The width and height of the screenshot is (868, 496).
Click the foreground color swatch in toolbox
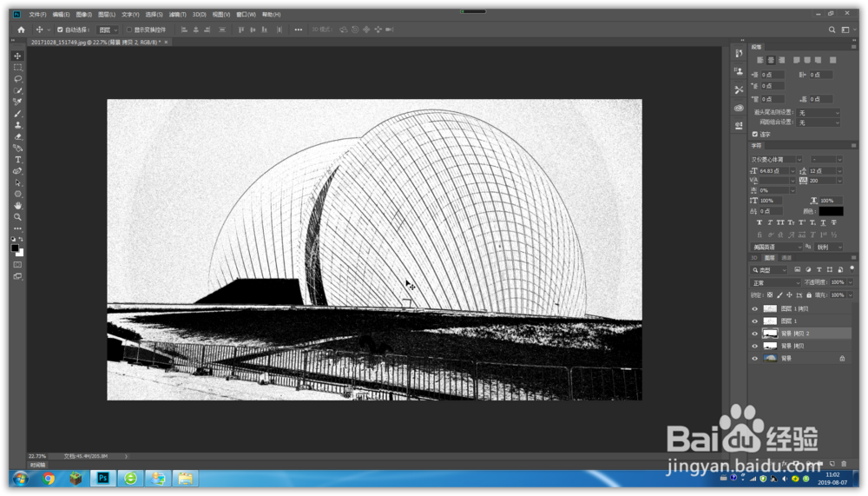click(x=15, y=248)
